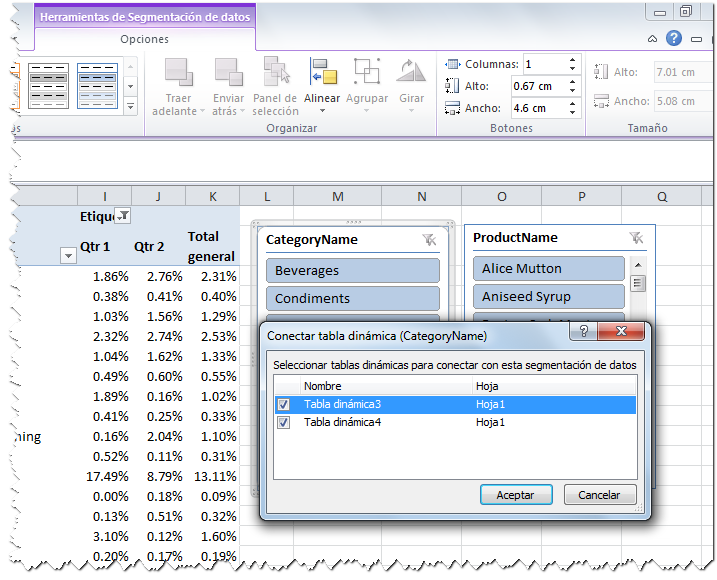The width and height of the screenshot is (717, 580).
Task: Open the Opciones ribbon tab
Action: 144,39
